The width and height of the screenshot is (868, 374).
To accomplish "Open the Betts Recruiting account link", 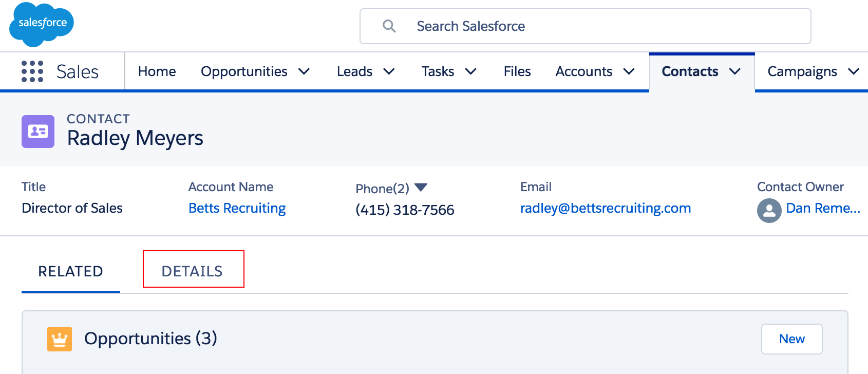I will (x=237, y=208).
